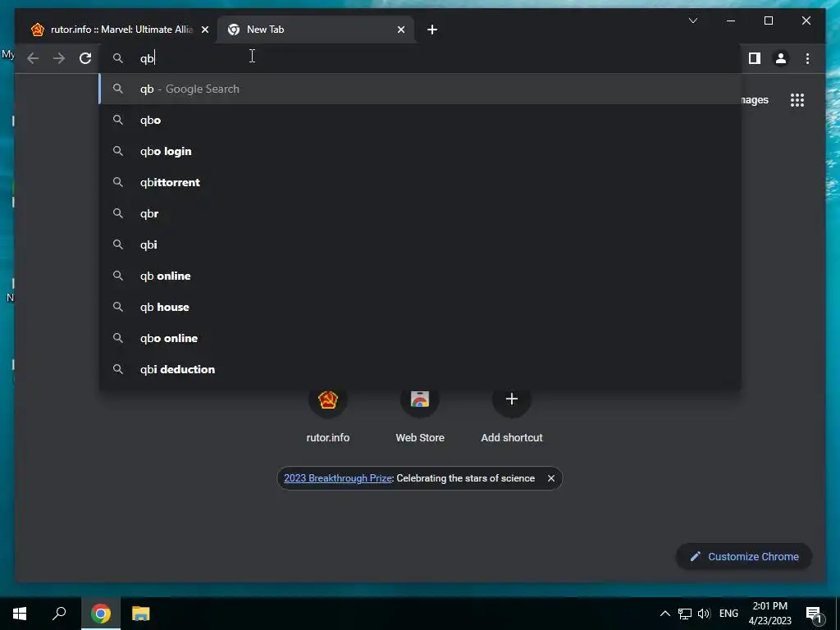Open the Google apps grid
The width and height of the screenshot is (840, 630).
point(797,100)
